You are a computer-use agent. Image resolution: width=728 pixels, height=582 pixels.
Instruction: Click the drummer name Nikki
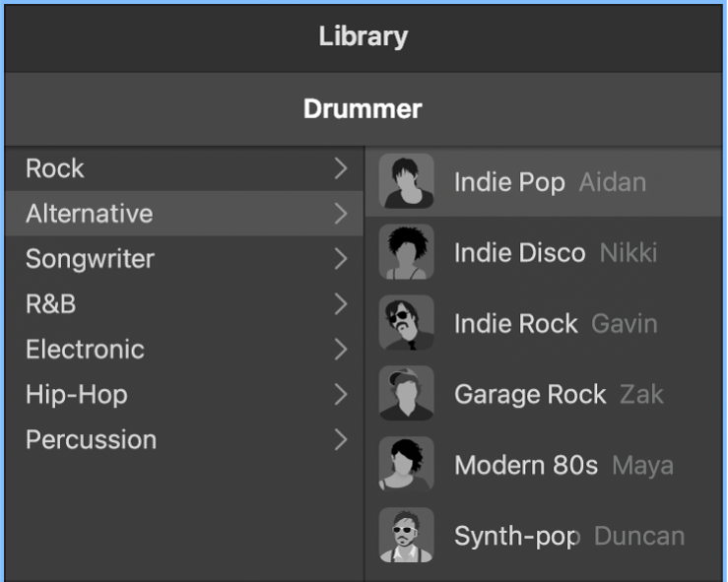(629, 253)
